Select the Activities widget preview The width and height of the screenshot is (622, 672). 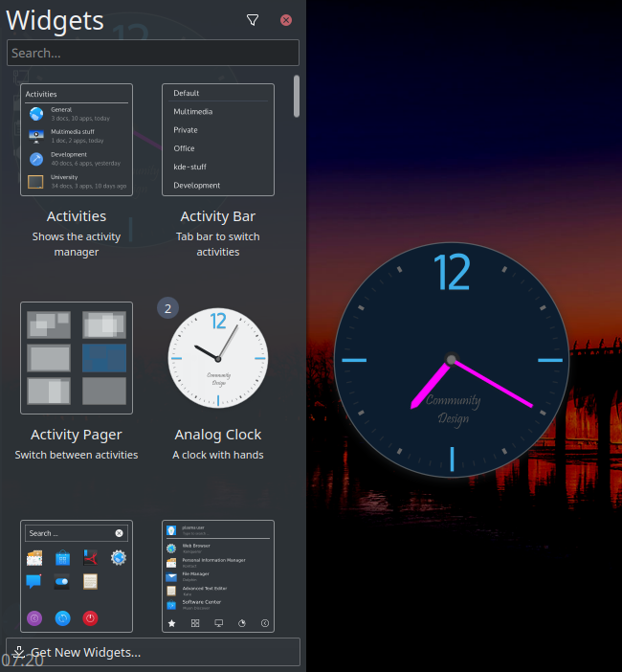coord(77,140)
